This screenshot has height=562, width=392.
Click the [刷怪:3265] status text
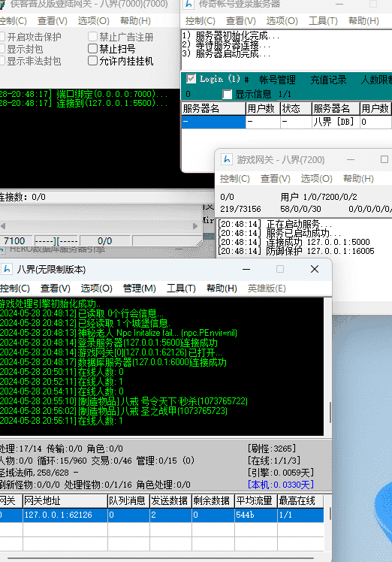[x=272, y=449]
